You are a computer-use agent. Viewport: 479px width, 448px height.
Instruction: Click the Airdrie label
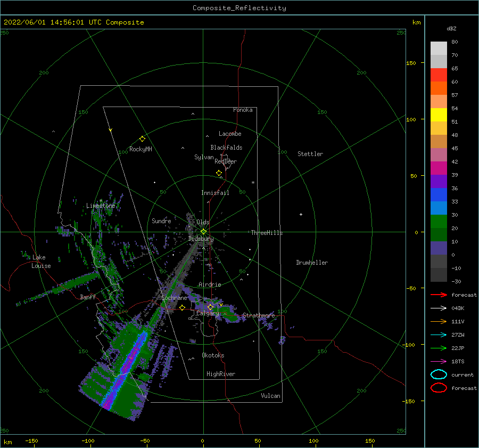point(210,284)
